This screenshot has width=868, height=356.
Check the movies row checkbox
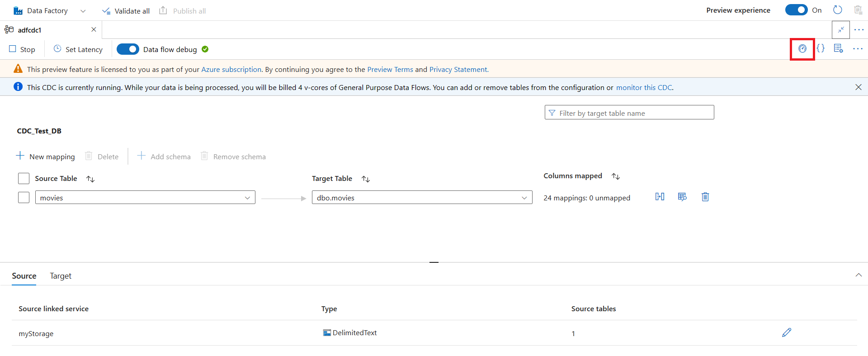tap(24, 198)
